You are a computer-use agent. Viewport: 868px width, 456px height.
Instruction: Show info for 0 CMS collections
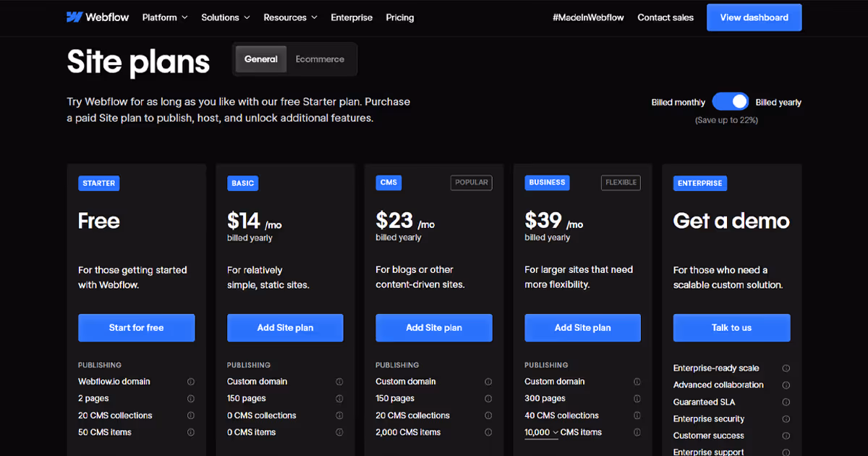(339, 415)
